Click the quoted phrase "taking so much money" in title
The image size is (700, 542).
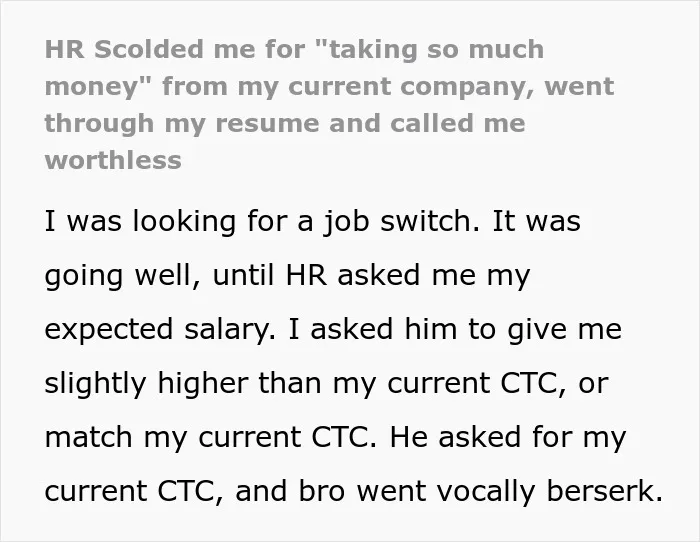295,67
